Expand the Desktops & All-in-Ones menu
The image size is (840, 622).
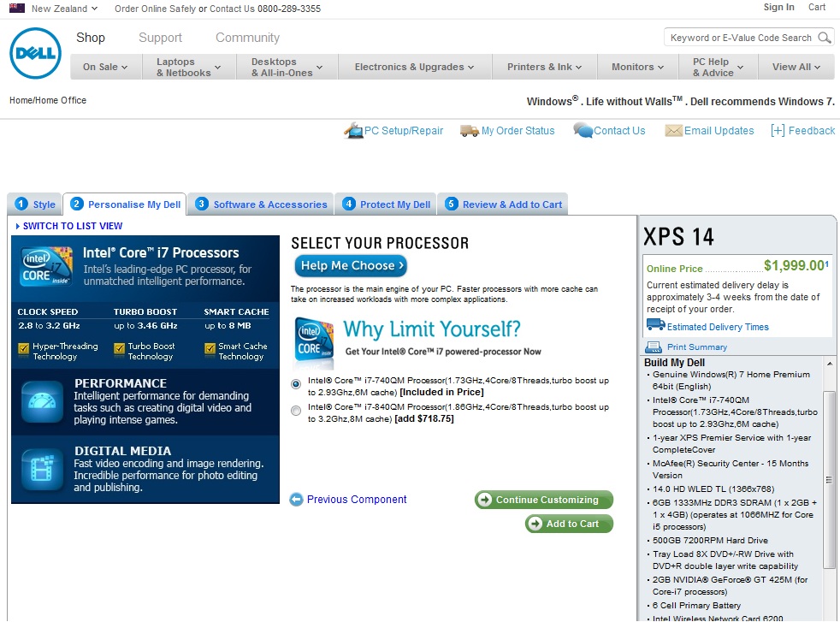(287, 67)
